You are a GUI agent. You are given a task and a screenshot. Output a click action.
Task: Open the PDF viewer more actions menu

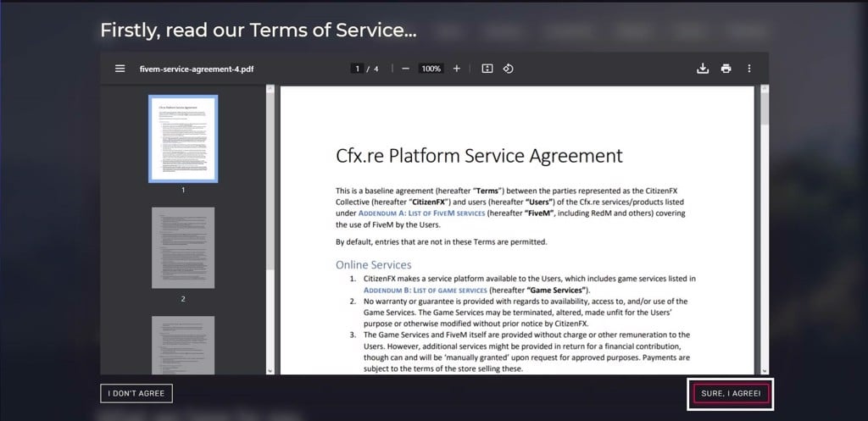coord(749,69)
